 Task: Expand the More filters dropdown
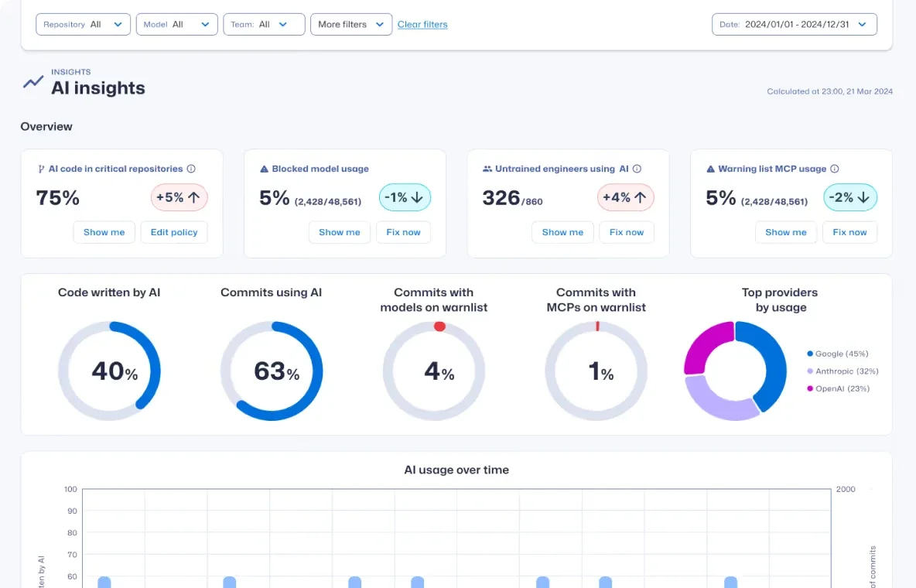(351, 24)
